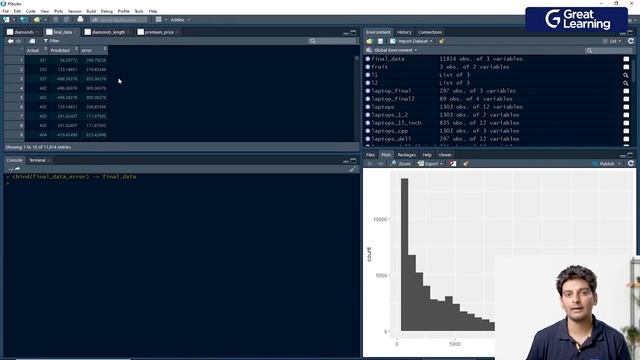Click the Save All toolbar icon
This screenshot has height=360, width=640.
coord(66,20)
